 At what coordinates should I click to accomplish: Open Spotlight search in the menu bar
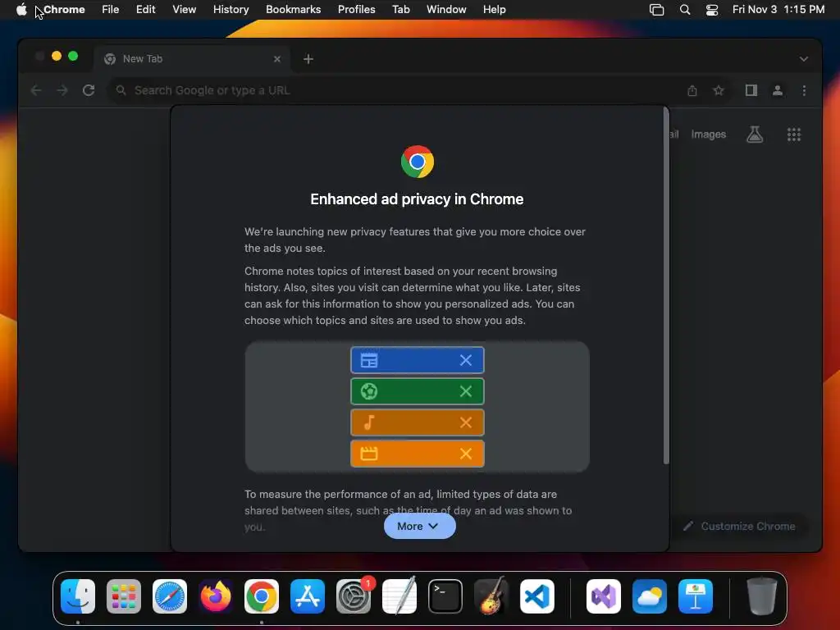pyautogui.click(x=685, y=10)
